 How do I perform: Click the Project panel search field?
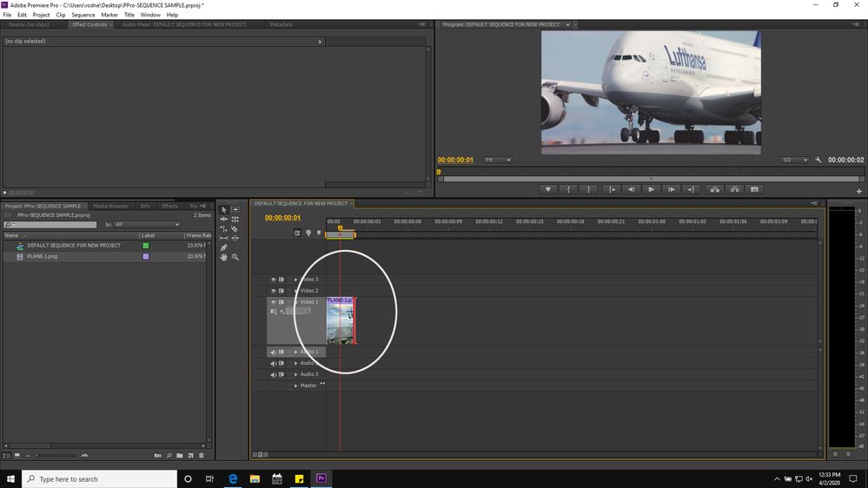point(50,225)
